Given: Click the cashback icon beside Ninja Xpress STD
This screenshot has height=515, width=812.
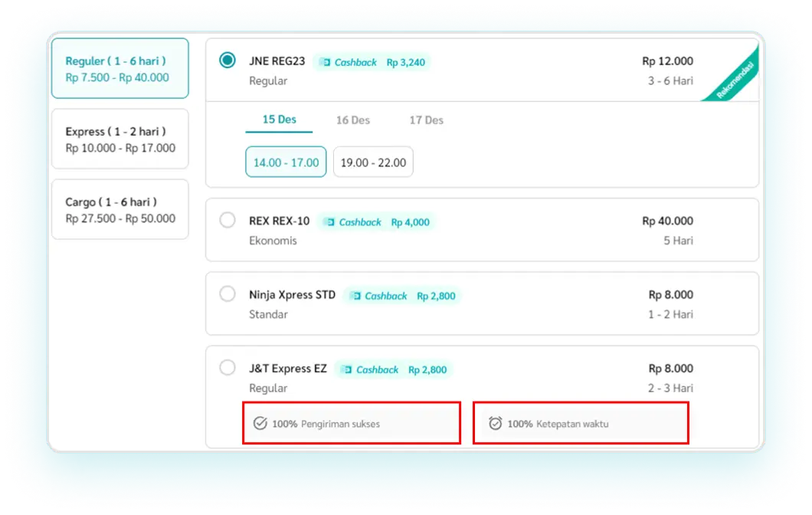Looking at the screenshot, I should (355, 296).
